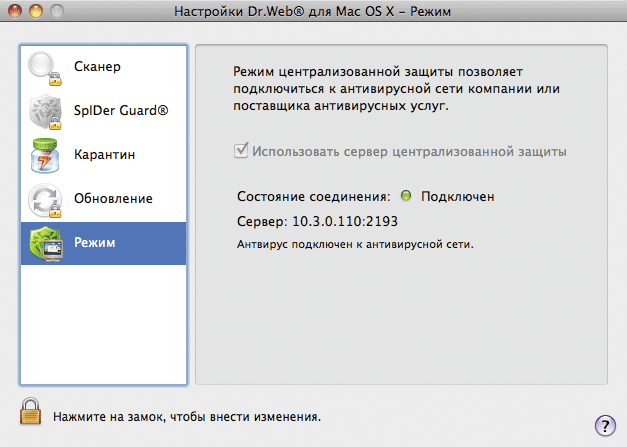Select the Карантин section label

point(104,154)
